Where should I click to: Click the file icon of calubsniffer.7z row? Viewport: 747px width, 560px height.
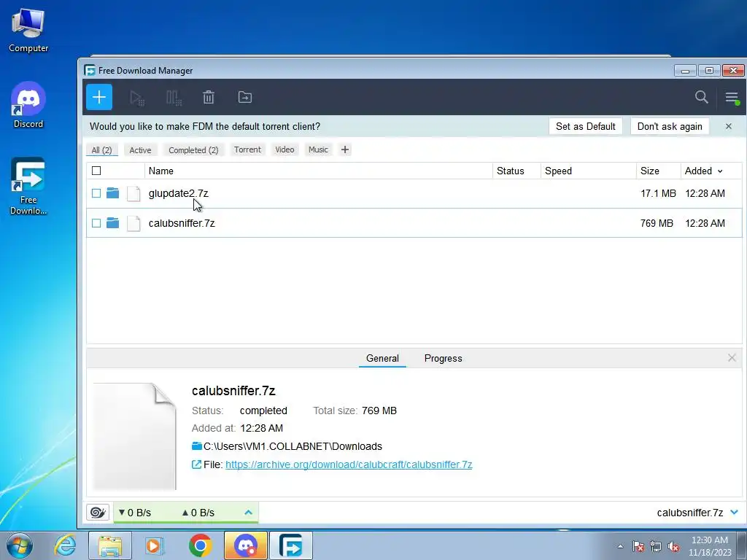pos(133,223)
